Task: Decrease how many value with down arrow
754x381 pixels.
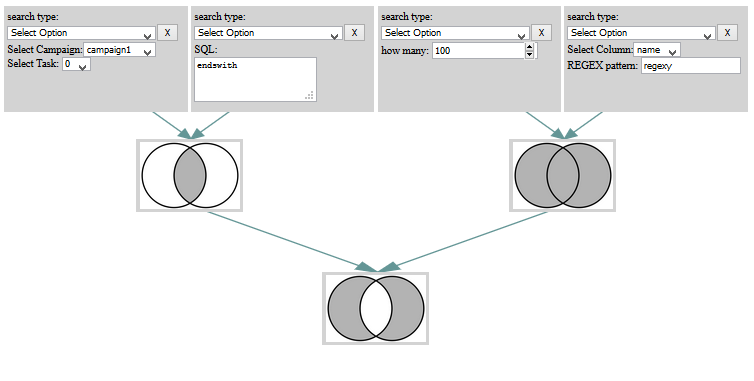Action: pos(530,54)
